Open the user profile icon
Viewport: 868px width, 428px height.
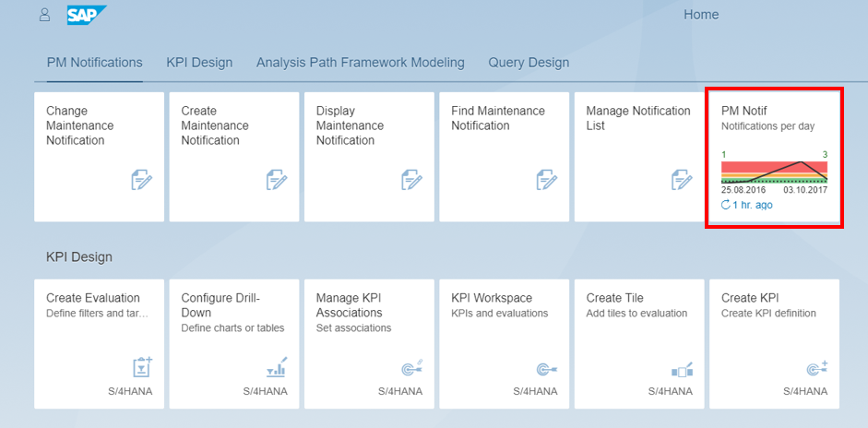(x=44, y=15)
